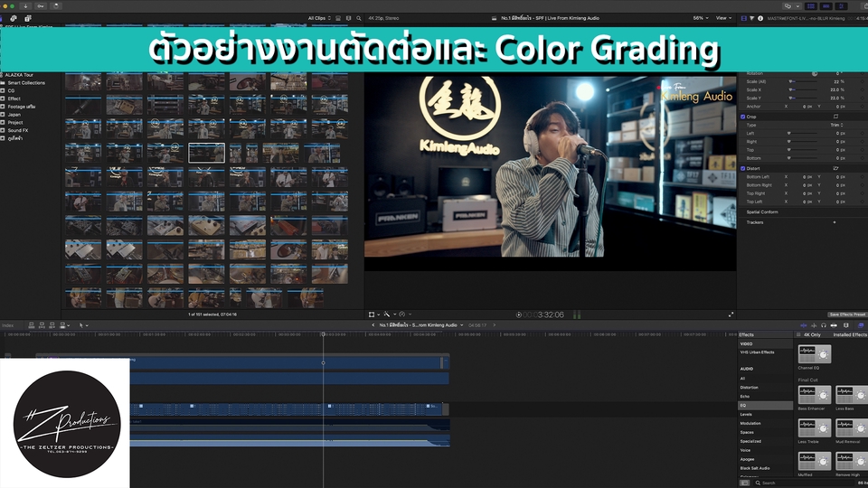This screenshot has width=868, height=488.
Task: Open the Background Tasks circle icon
Action: coord(56,6)
